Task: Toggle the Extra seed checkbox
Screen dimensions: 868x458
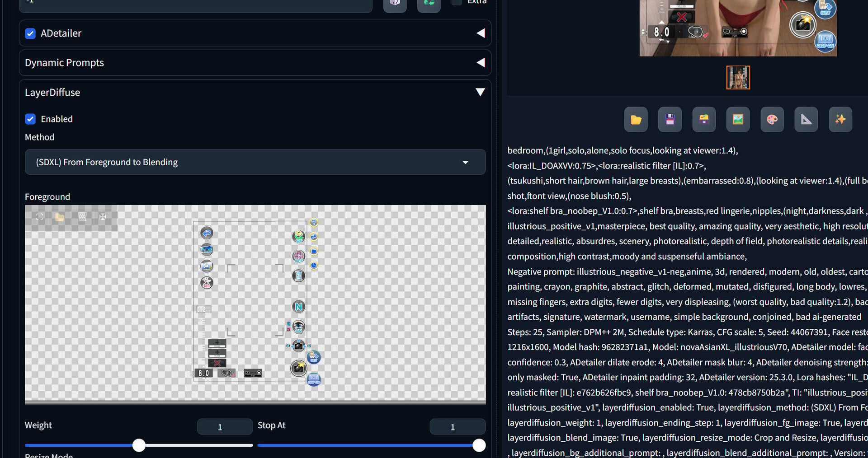Action: tap(457, 2)
